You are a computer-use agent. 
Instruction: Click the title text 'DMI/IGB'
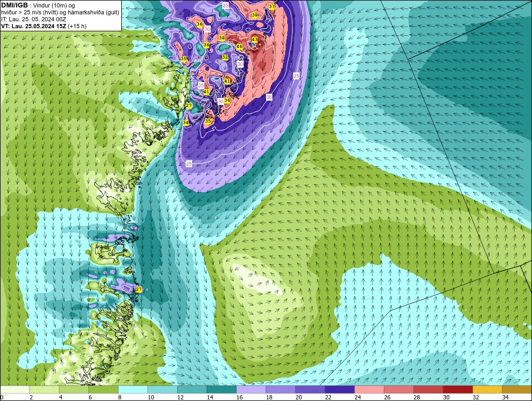[14, 5]
